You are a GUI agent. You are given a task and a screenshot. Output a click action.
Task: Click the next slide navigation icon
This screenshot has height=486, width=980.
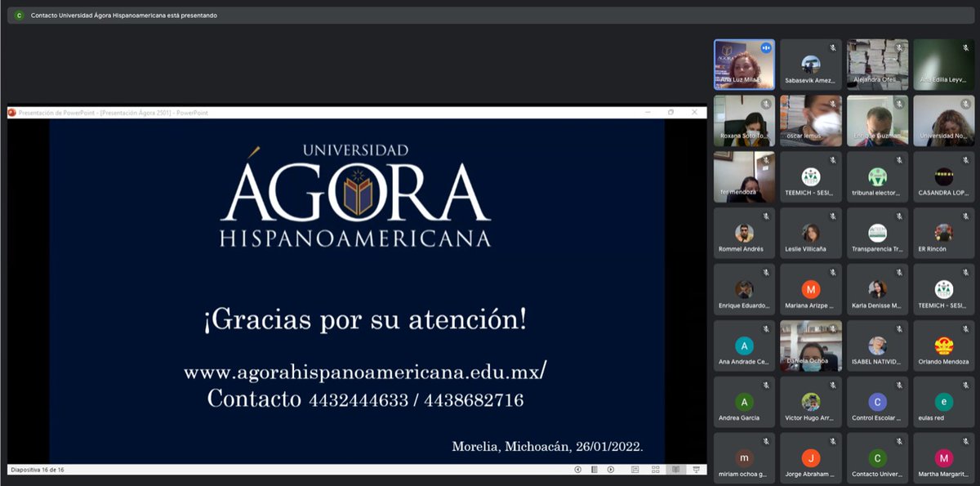[610, 470]
